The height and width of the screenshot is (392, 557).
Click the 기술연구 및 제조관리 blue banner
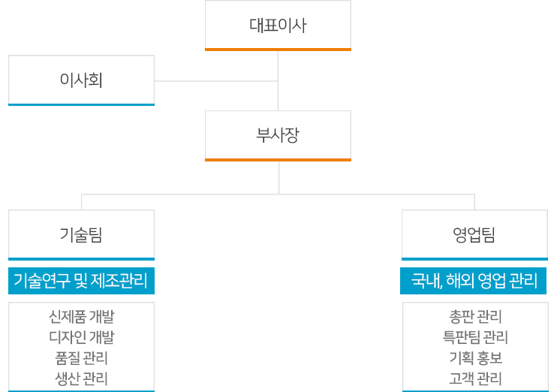pyautogui.click(x=81, y=281)
